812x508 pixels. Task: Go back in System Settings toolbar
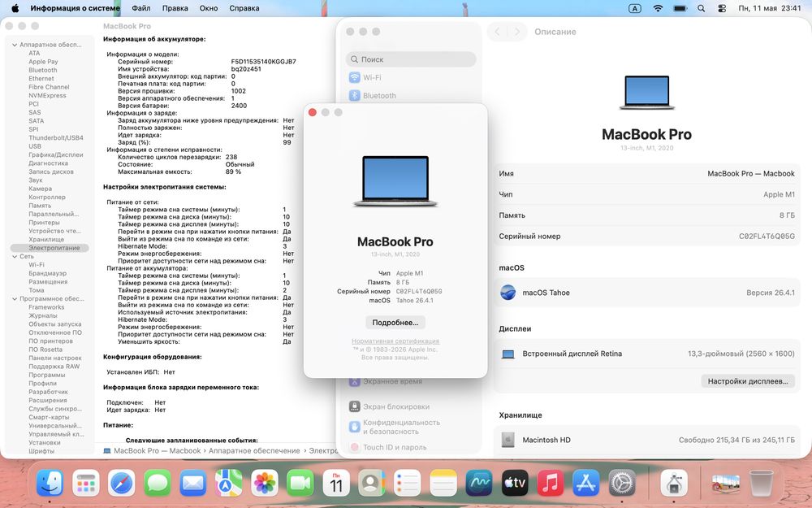[x=497, y=33]
